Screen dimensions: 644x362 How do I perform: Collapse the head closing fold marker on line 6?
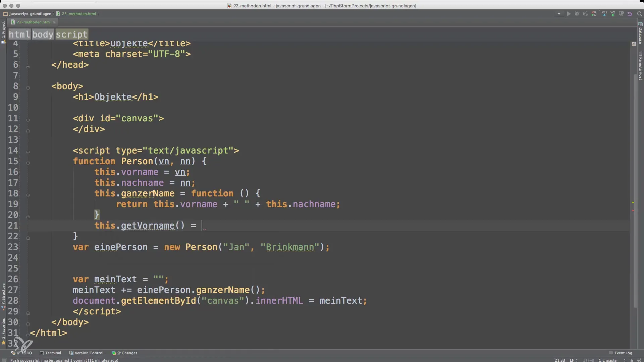point(28,66)
